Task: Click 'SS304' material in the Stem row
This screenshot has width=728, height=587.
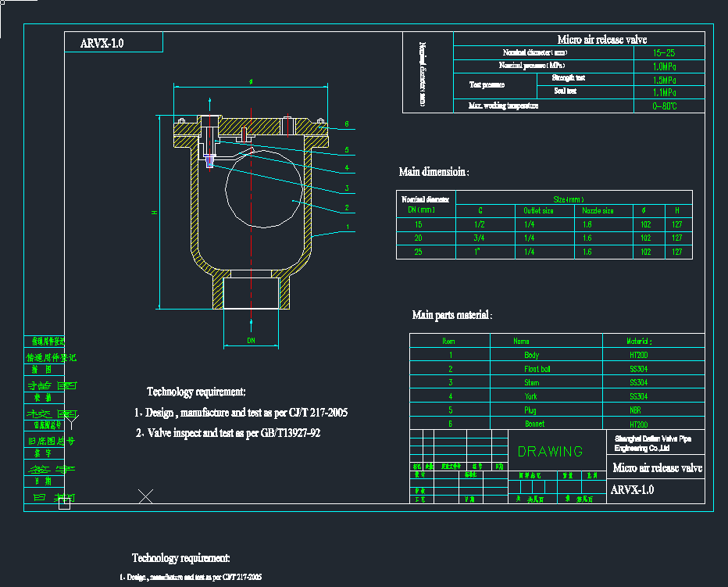Action: pyautogui.click(x=638, y=382)
